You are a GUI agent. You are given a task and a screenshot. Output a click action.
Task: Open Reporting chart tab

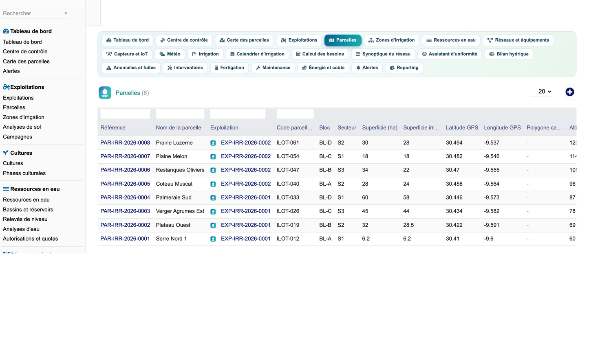[404, 68]
